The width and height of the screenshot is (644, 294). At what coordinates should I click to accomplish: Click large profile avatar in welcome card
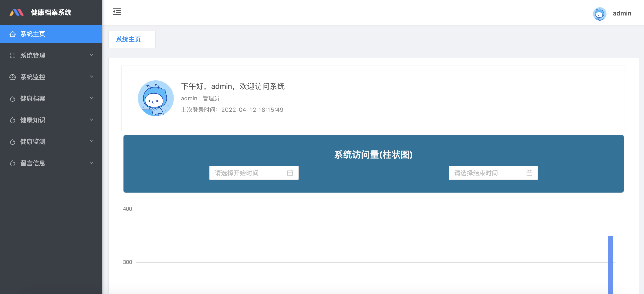(x=156, y=98)
